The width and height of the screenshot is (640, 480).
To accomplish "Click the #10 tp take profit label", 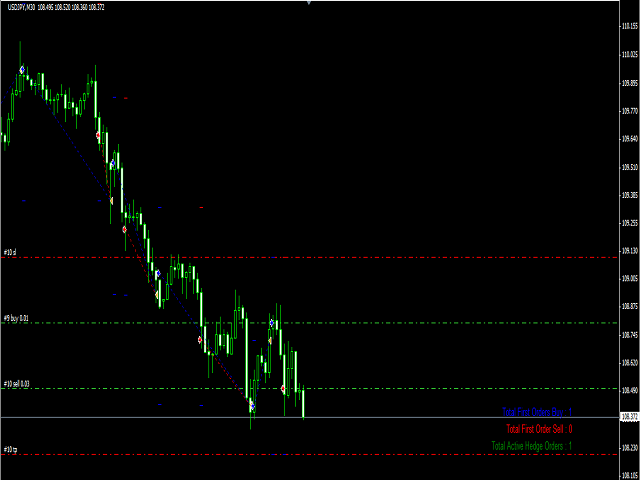I will [x=10, y=449].
